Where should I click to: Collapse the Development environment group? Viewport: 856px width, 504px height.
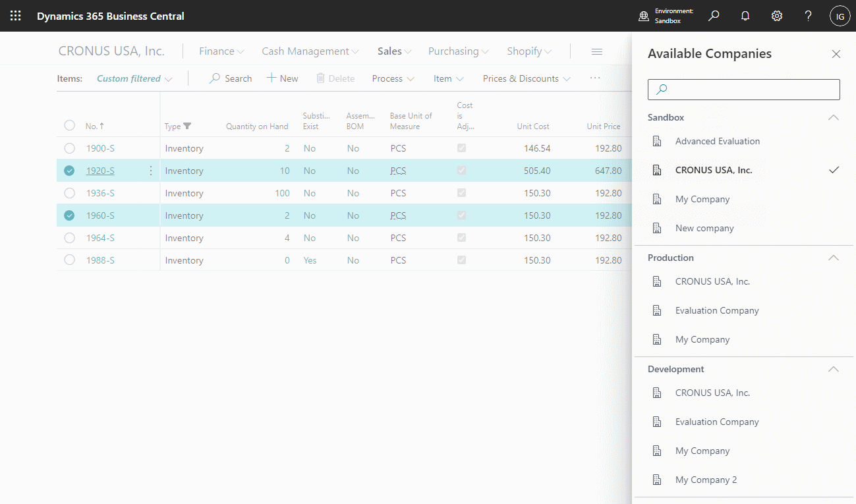pyautogui.click(x=834, y=369)
